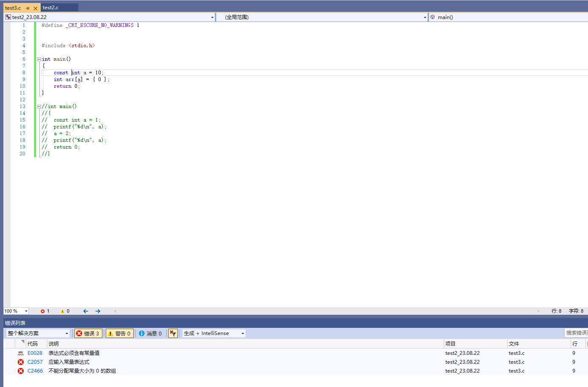Click the 行: 8 line indicator
Image resolution: width=588 pixels, height=387 pixels.
click(x=556, y=311)
